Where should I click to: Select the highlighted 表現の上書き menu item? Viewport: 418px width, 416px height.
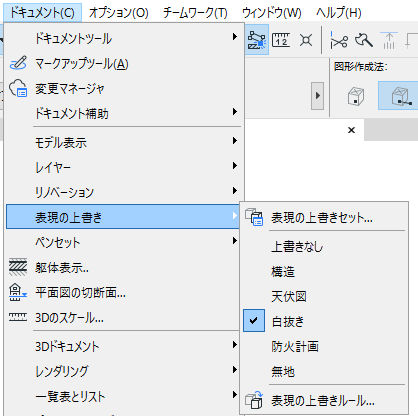[123, 217]
